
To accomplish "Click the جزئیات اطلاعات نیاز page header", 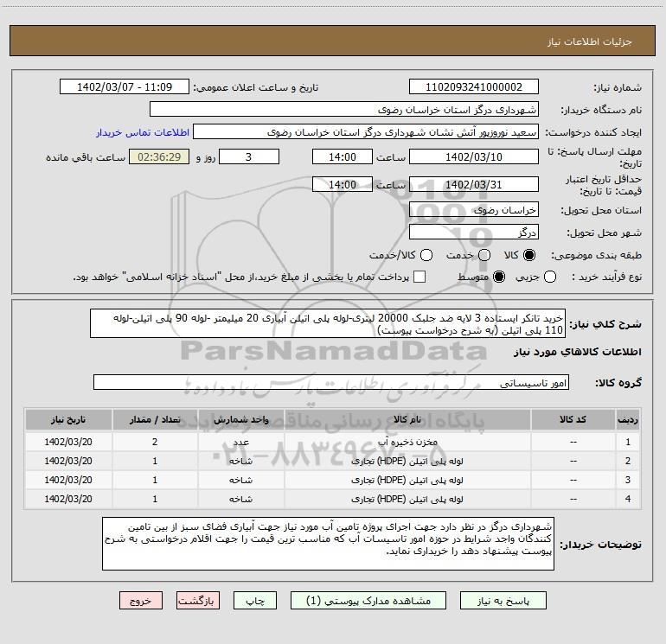I will (x=589, y=41).
